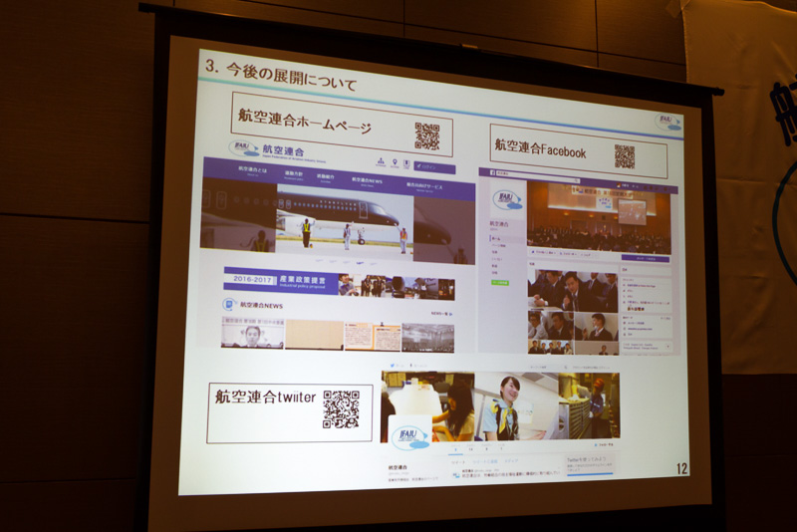Open the 運動方針 menu item
This screenshot has width=797, height=532.
[294, 174]
